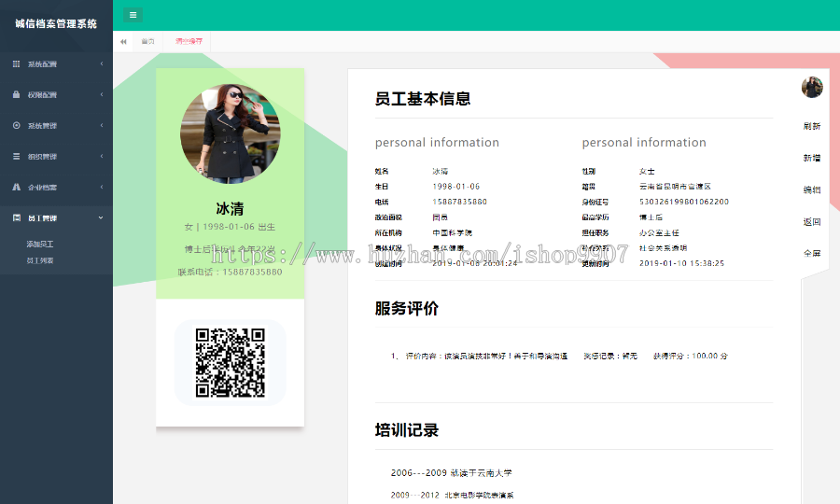
Task: Click the small avatar above 刷新
Action: point(812,87)
